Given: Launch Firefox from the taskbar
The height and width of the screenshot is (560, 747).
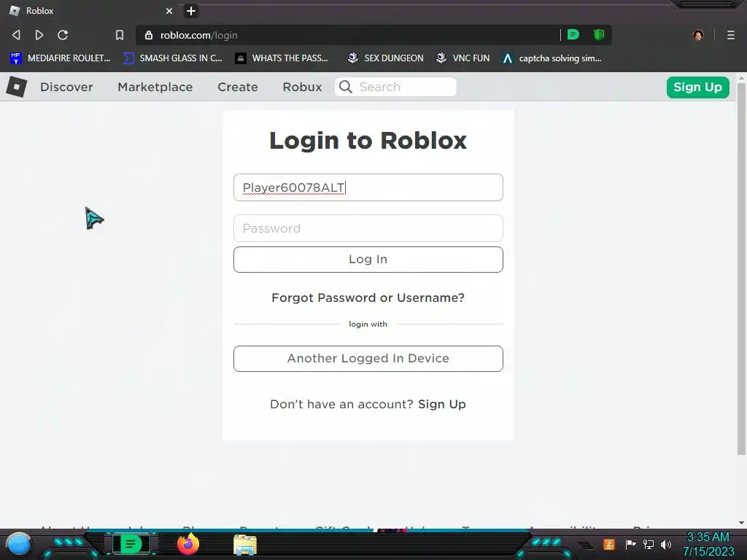Looking at the screenshot, I should 188,544.
